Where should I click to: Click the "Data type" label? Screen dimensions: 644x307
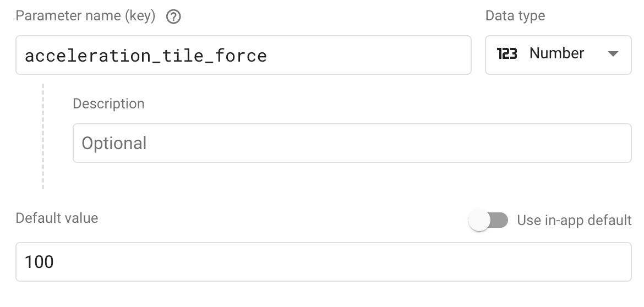pos(515,16)
